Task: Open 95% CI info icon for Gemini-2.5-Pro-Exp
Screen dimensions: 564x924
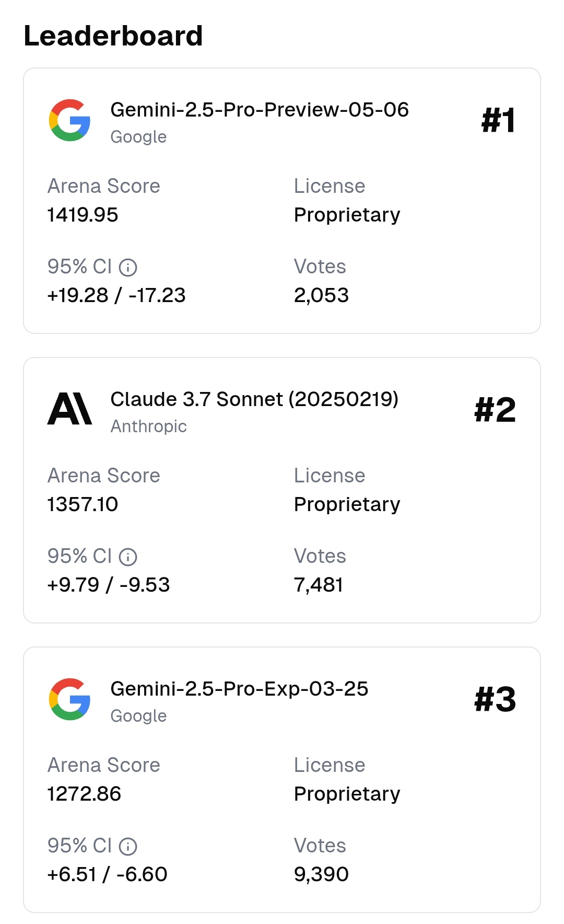Action: click(128, 847)
